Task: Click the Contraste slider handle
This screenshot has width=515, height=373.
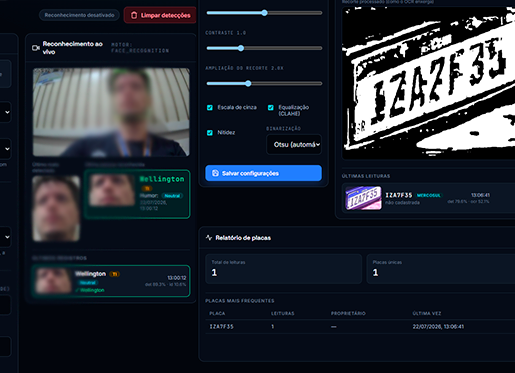Action: point(241,48)
